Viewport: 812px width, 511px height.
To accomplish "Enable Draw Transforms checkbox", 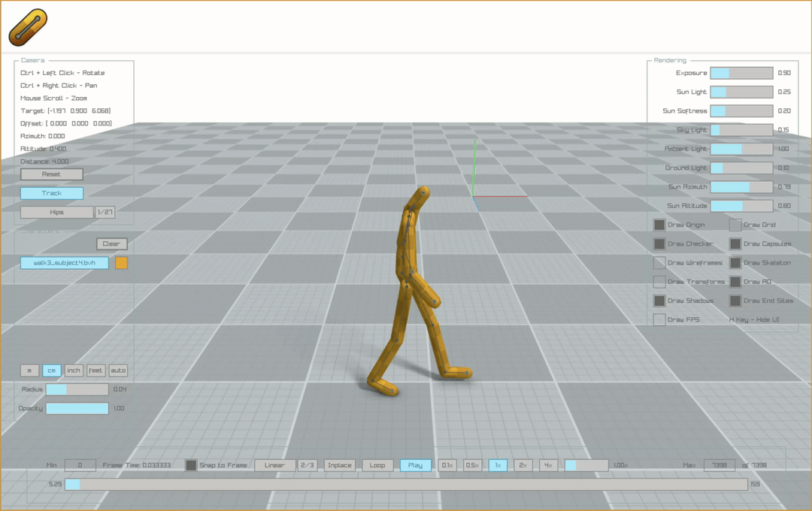I will [x=659, y=282].
